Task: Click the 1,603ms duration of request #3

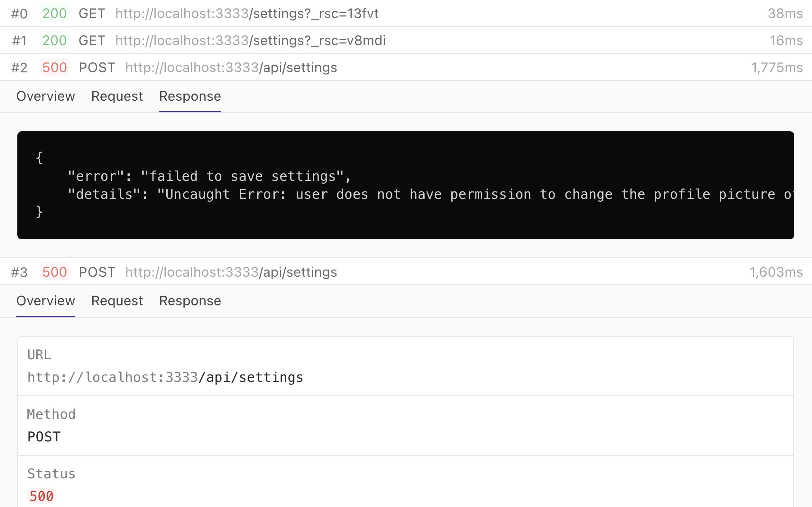Action: [776, 272]
